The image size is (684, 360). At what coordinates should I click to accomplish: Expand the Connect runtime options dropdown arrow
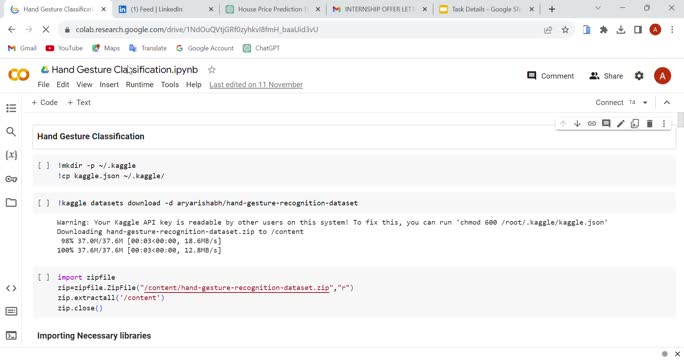click(x=645, y=103)
